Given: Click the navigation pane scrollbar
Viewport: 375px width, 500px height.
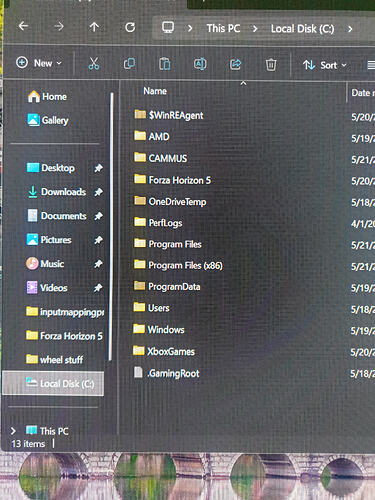Looking at the screenshot, I should click(111, 227).
